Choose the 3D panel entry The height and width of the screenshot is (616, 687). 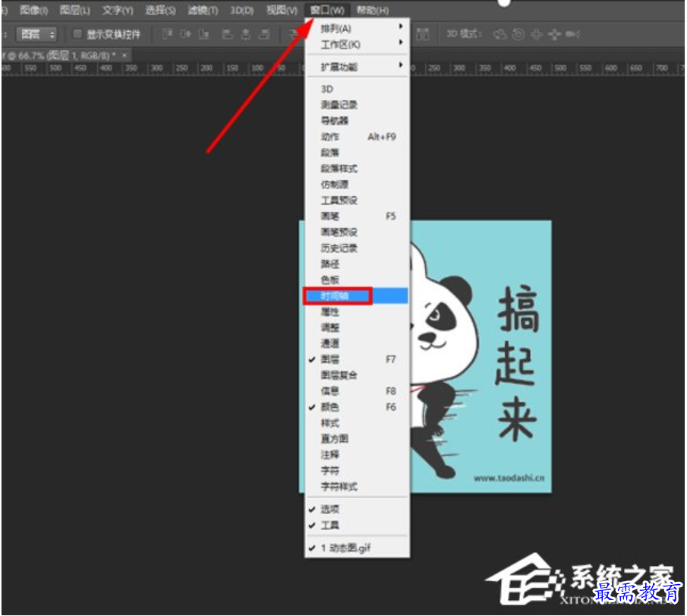coord(357,90)
